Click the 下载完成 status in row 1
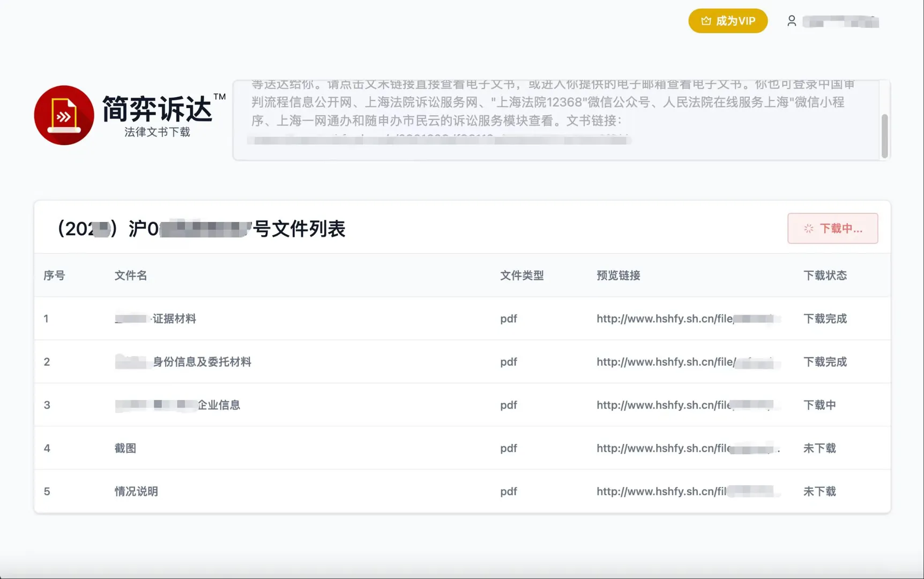This screenshot has height=579, width=924. (x=825, y=318)
